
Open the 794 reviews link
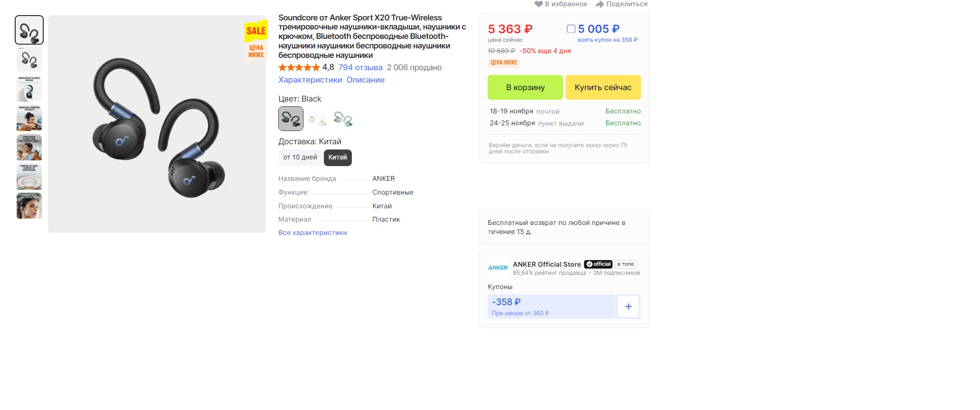tap(360, 67)
